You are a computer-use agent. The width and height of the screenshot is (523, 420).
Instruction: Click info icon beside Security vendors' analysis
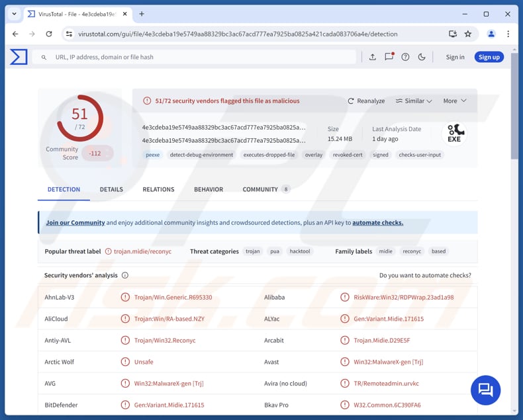[125, 275]
